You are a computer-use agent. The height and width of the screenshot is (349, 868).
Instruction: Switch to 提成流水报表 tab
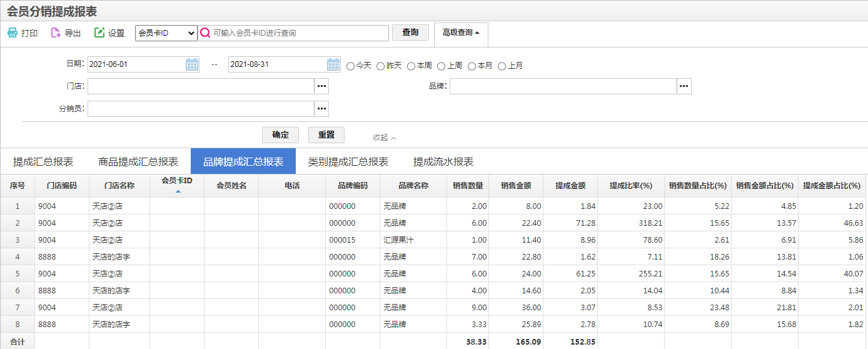coord(443,161)
